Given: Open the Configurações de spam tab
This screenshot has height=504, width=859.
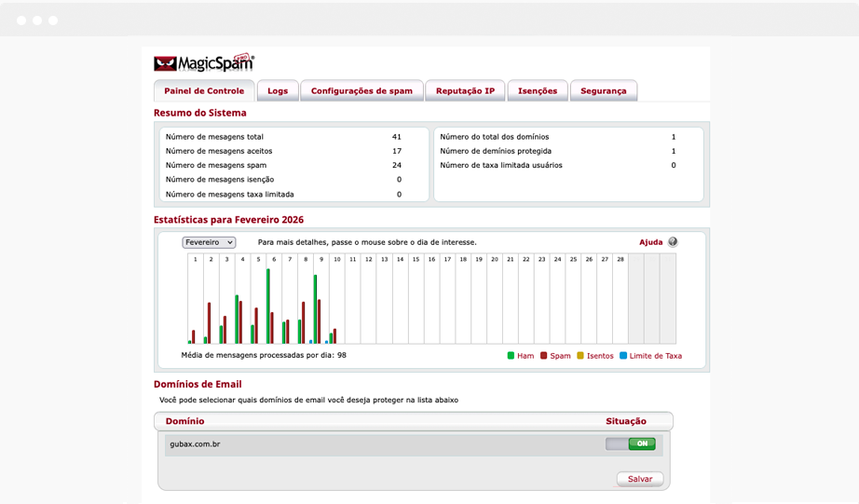Looking at the screenshot, I should click(361, 91).
